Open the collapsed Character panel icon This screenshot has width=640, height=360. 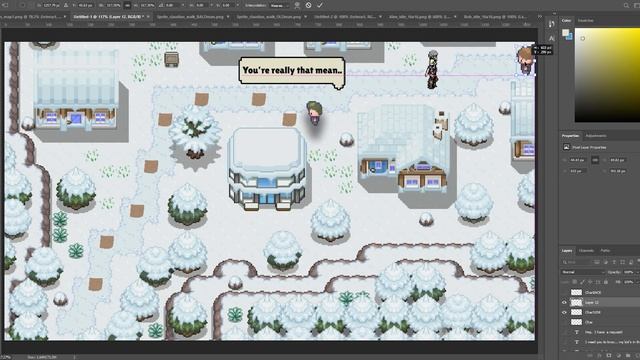(551, 38)
